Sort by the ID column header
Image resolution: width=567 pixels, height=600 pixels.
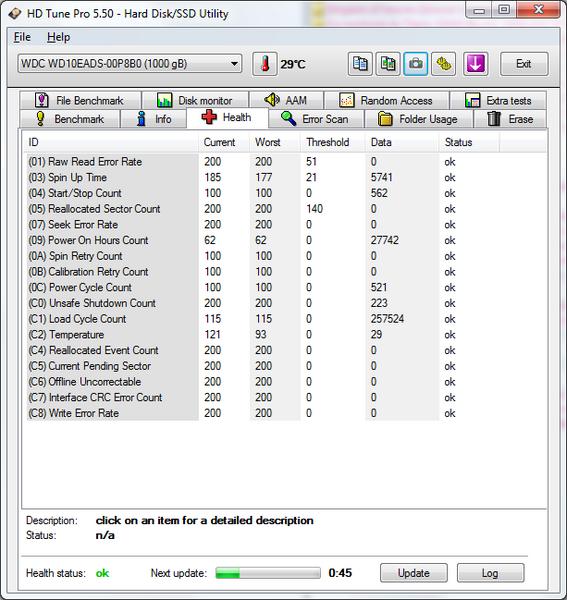pos(111,142)
